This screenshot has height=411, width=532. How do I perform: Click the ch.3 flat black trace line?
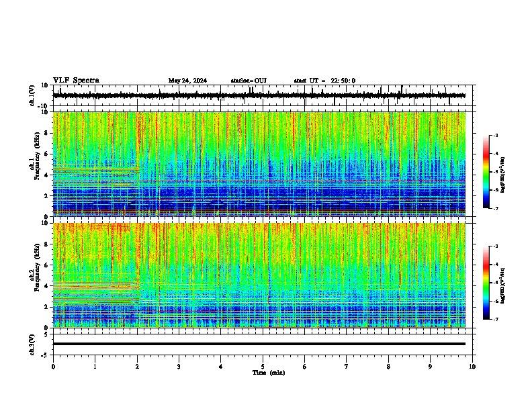pos(259,344)
